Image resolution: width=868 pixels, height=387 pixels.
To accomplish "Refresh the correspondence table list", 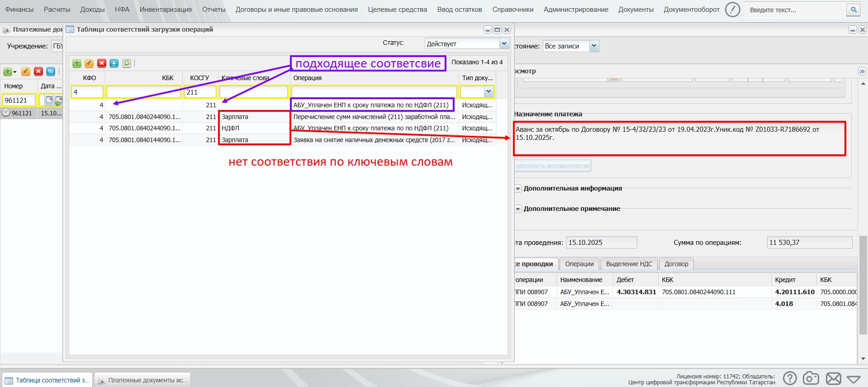I will [127, 63].
